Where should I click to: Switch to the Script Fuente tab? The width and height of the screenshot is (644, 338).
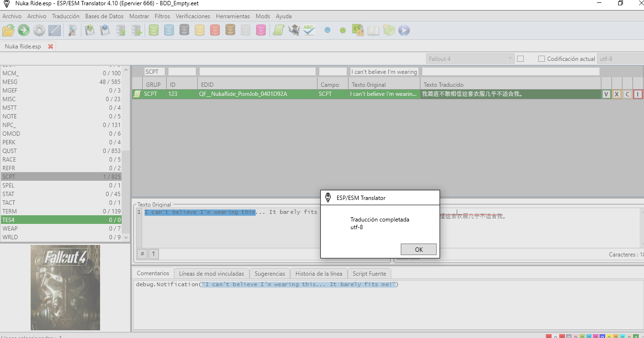[369, 274]
